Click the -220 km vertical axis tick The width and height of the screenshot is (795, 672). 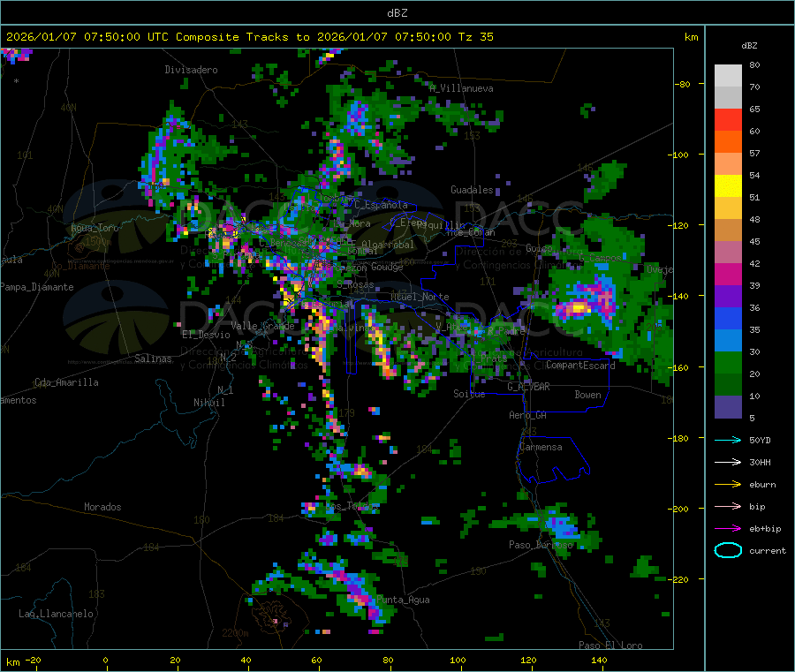(x=678, y=579)
